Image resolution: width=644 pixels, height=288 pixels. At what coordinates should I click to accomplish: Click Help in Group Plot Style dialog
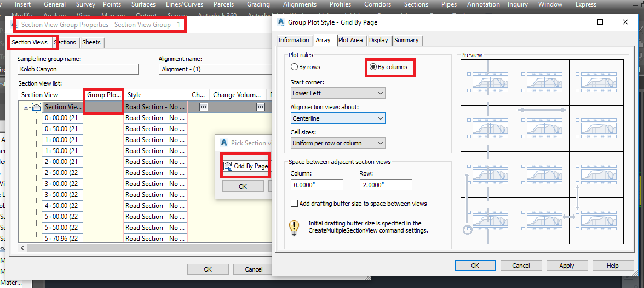coord(612,266)
